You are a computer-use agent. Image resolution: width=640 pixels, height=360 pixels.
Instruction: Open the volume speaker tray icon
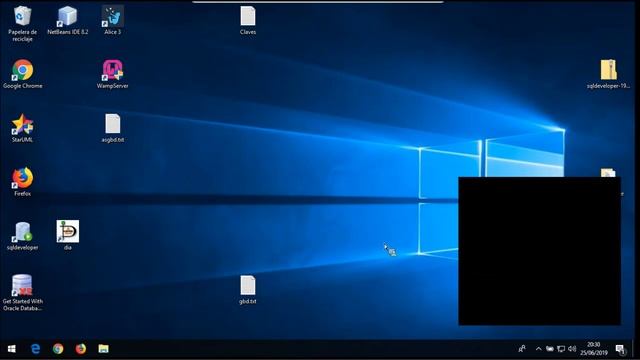(572, 349)
